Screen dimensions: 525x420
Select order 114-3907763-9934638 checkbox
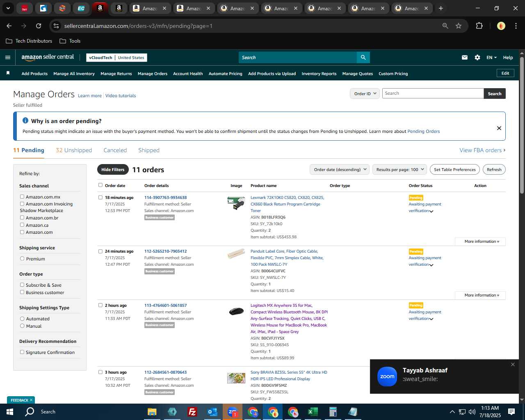[x=100, y=197]
